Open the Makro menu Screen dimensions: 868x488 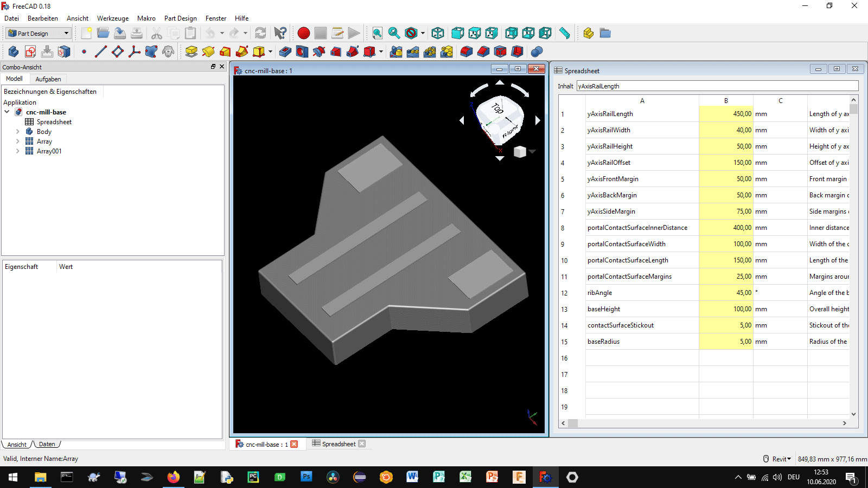click(146, 18)
